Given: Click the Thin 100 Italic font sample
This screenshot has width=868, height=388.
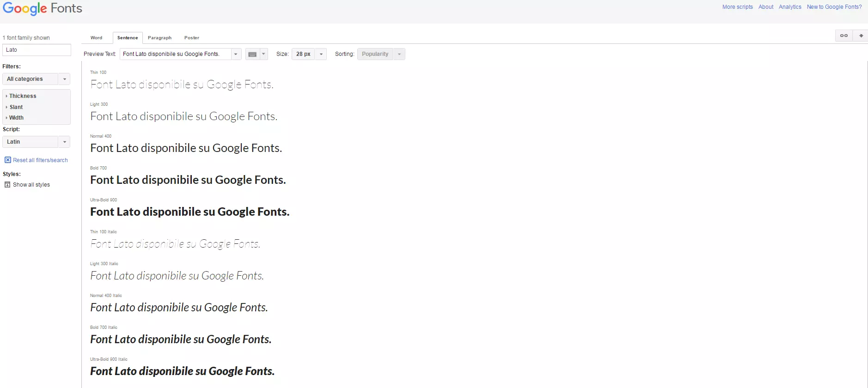Looking at the screenshot, I should click(176, 244).
